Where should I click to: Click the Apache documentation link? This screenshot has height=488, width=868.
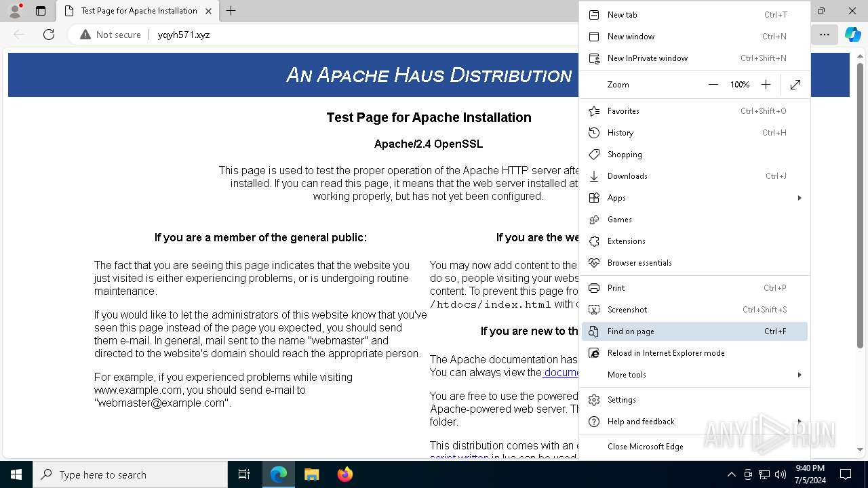point(560,372)
